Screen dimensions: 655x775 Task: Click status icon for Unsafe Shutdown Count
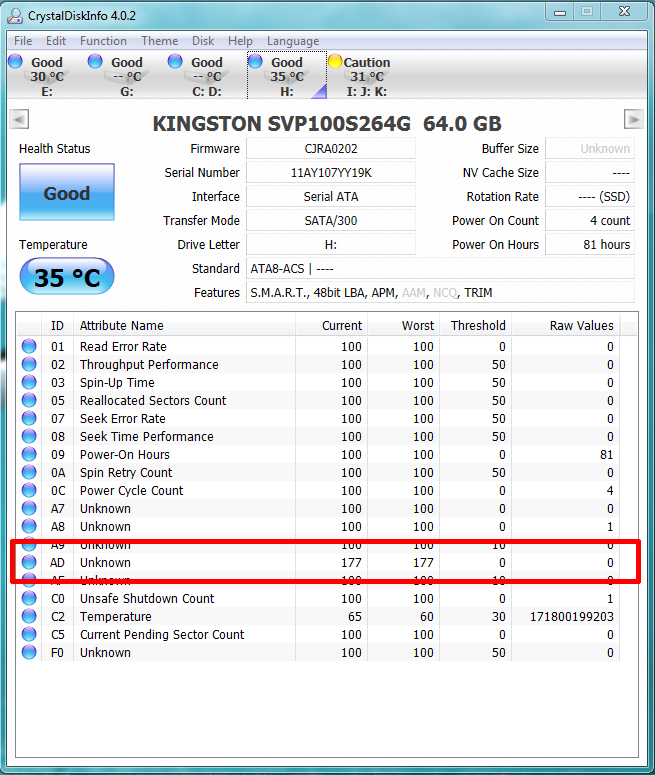pyautogui.click(x=29, y=598)
